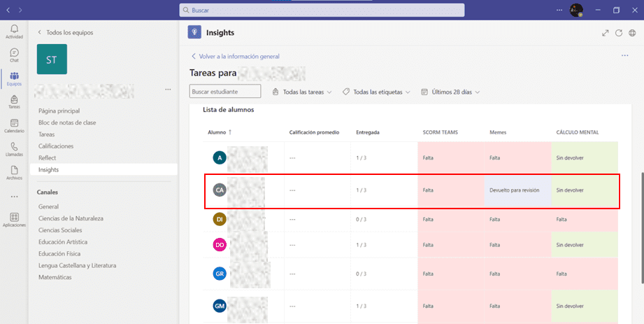Click the page vertical scrollbar
This screenshot has height=324, width=644.
(x=642, y=228)
